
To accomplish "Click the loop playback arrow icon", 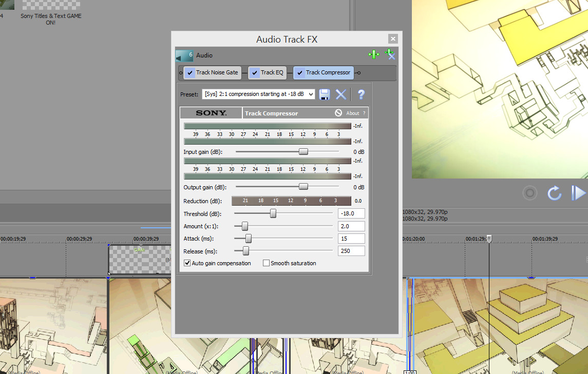I will point(554,193).
